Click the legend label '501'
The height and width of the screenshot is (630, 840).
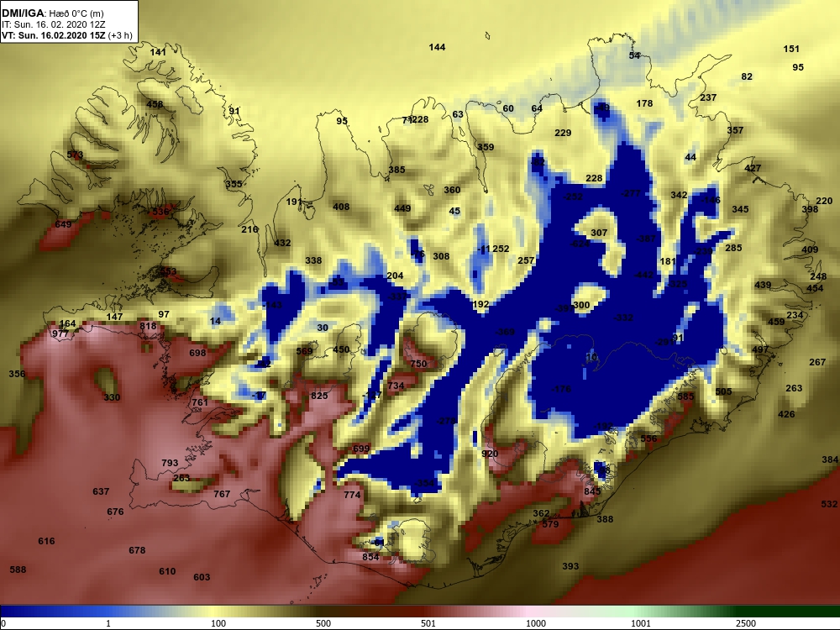[x=428, y=623]
